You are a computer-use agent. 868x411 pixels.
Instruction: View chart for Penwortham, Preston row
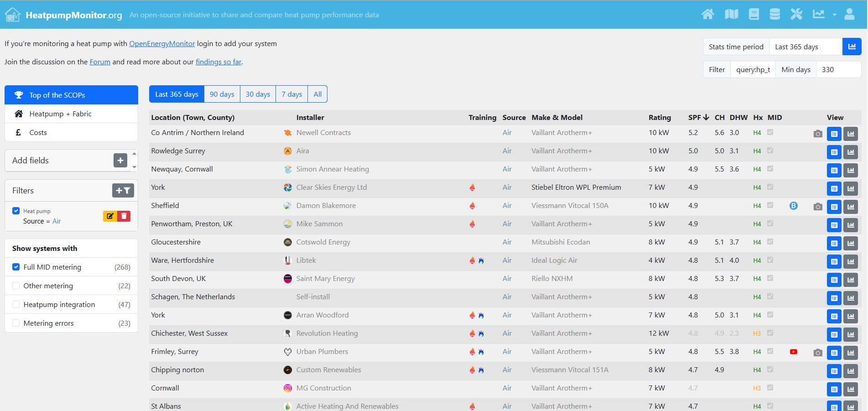[x=851, y=225]
